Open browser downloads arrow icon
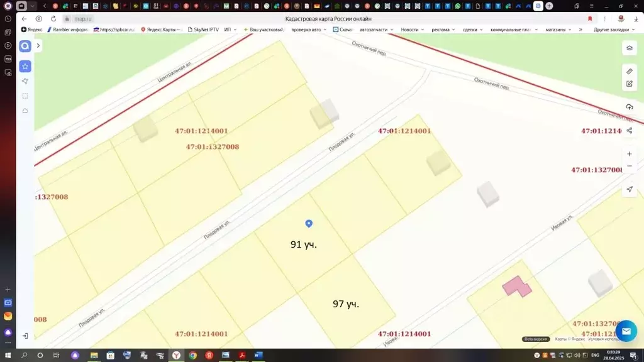 tap(636, 19)
